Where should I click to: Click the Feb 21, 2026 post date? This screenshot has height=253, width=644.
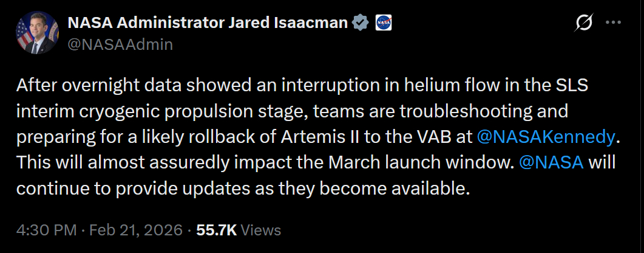click(136, 230)
